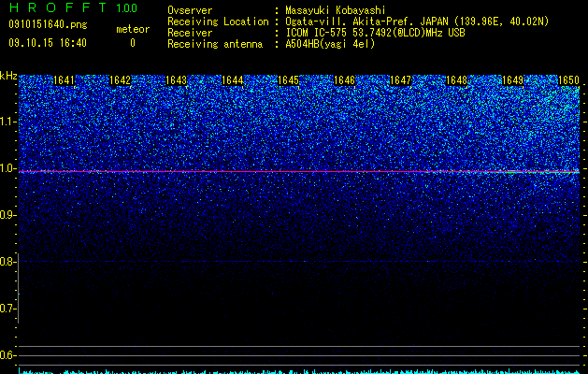This screenshot has height=374, width=588.
Task: Click the 1641 time marker
Action: [x=64, y=80]
